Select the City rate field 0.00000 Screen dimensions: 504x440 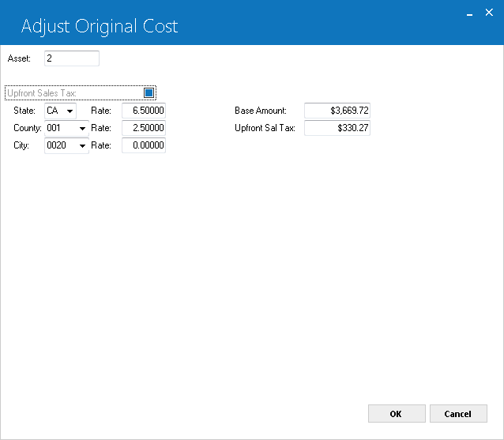144,145
